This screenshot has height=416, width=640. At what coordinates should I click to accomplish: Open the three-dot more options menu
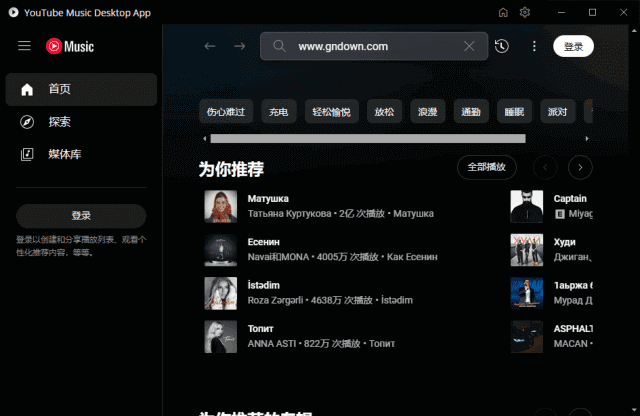click(534, 46)
